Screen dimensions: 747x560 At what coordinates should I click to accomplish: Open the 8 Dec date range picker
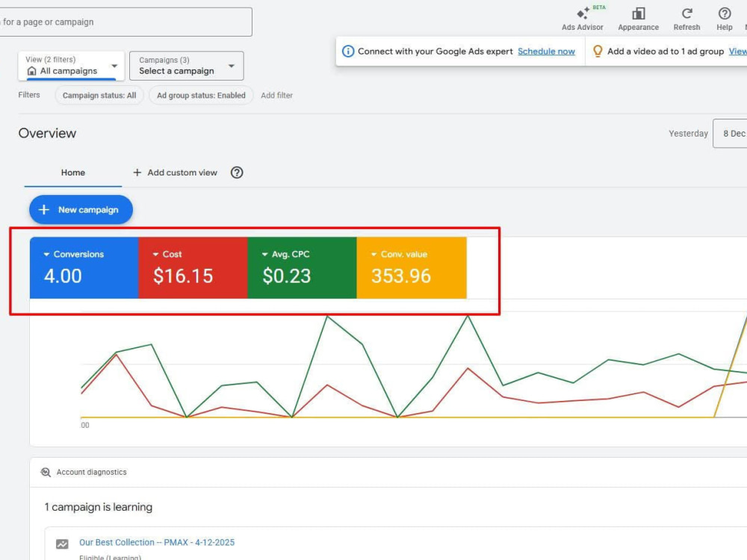[x=730, y=134]
